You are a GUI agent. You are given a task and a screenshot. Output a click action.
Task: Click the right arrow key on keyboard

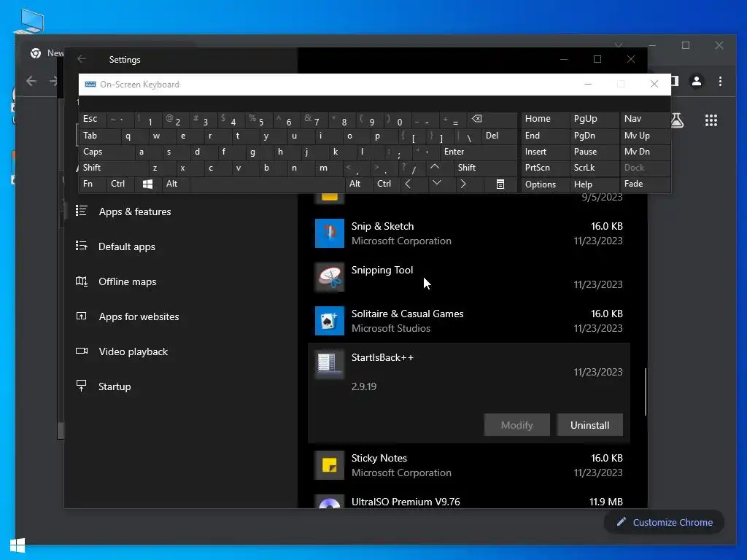463,184
